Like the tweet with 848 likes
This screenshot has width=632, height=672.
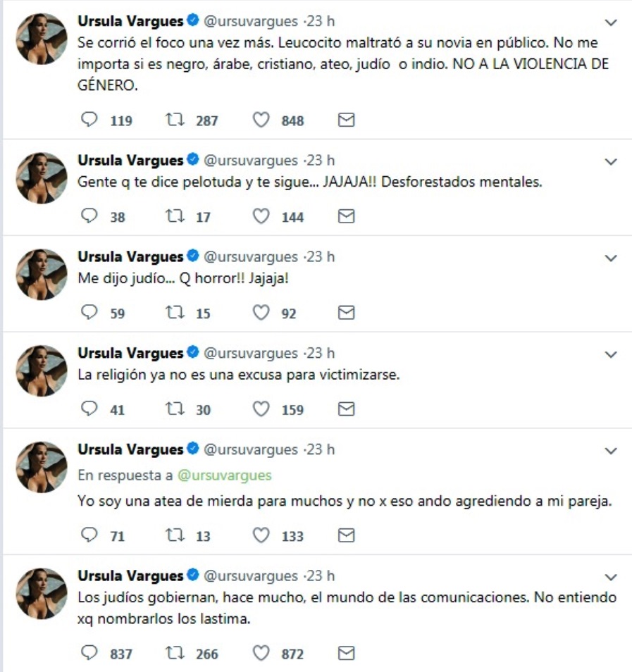coord(261,120)
